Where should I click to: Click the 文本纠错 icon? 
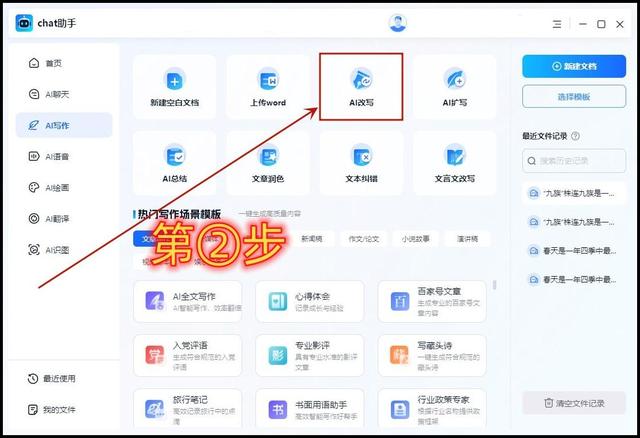(x=361, y=156)
